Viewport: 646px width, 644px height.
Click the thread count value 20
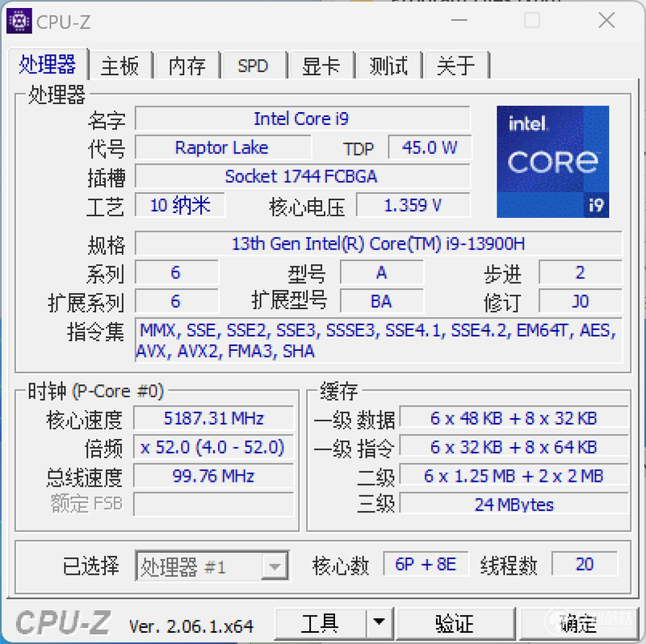pyautogui.click(x=585, y=564)
